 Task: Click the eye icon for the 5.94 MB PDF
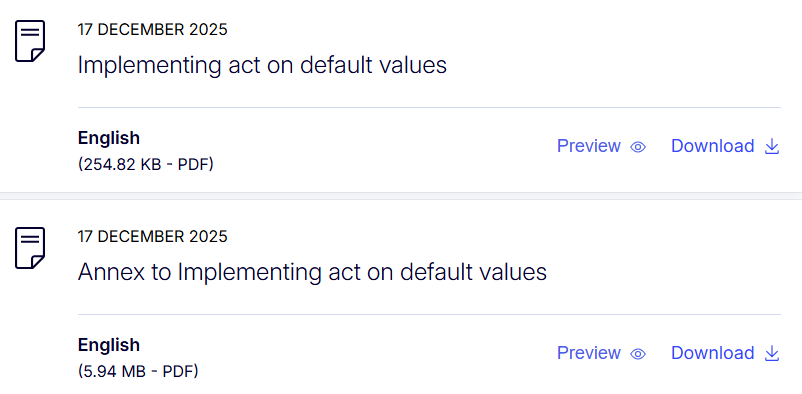pos(638,354)
